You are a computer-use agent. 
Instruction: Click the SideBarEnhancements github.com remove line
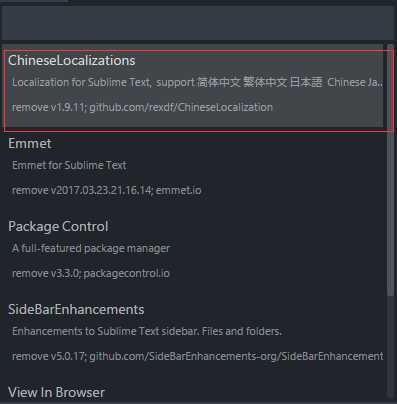click(197, 356)
